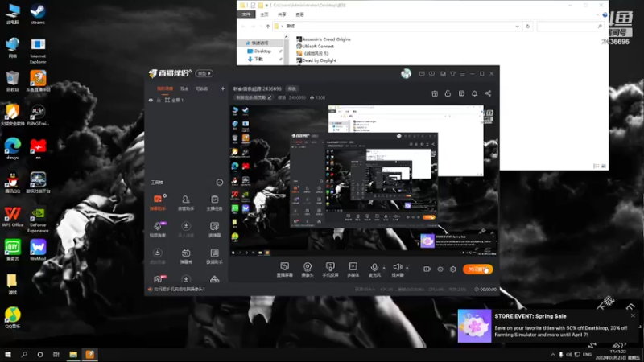
Task: Switch to the third scene tab
Action: tap(202, 88)
